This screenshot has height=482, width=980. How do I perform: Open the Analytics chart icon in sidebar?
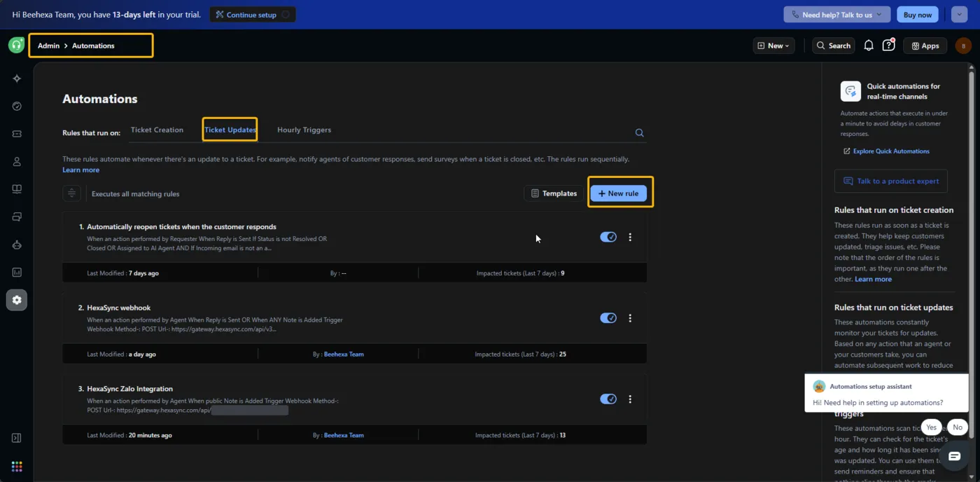[x=17, y=273]
